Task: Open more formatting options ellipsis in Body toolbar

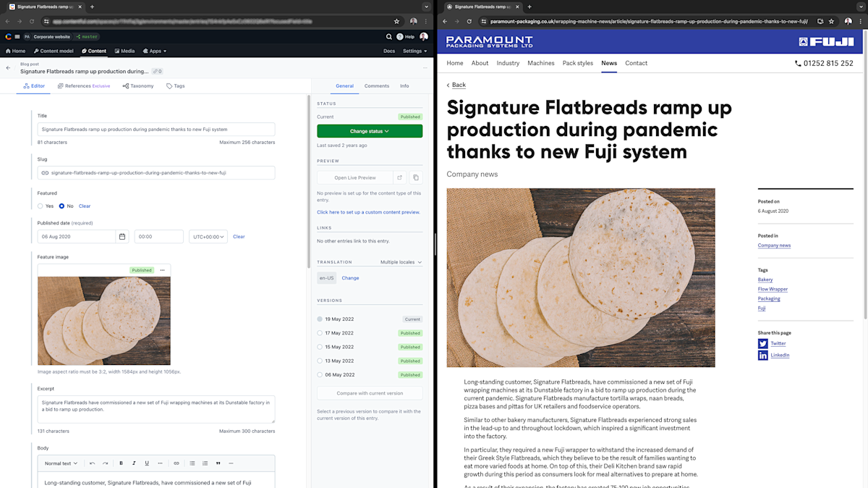Action: (x=161, y=463)
